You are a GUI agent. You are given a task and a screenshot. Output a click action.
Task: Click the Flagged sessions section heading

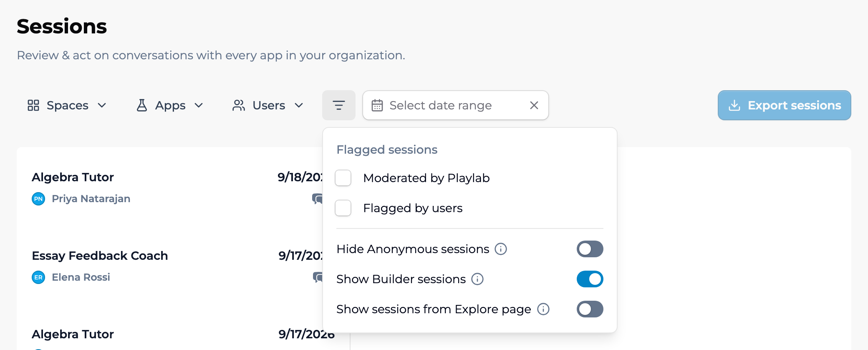point(387,150)
